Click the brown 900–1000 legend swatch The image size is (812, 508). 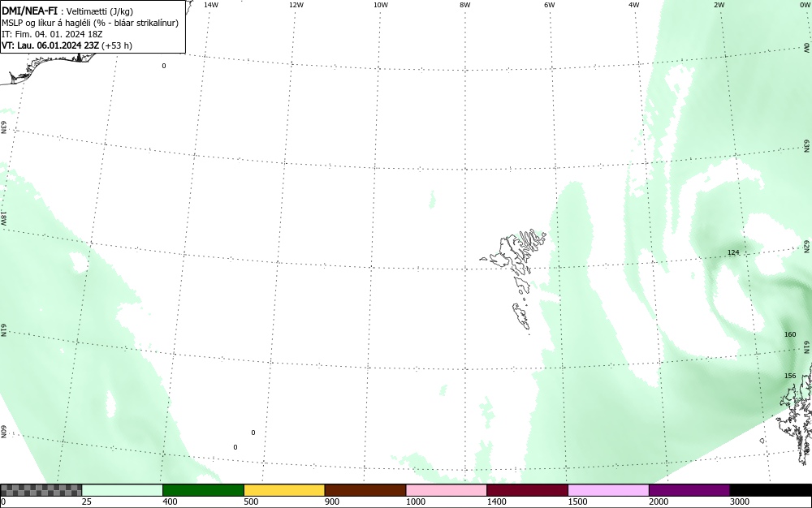[x=365, y=490]
